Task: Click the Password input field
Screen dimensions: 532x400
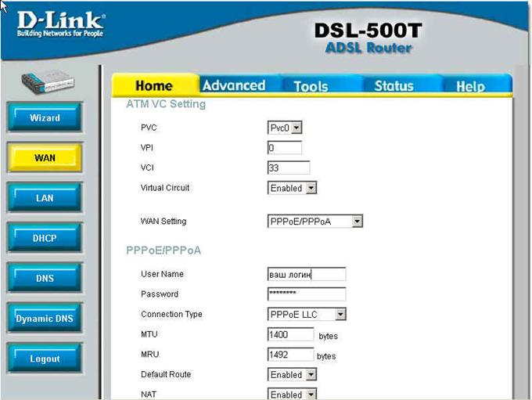Action: click(307, 294)
